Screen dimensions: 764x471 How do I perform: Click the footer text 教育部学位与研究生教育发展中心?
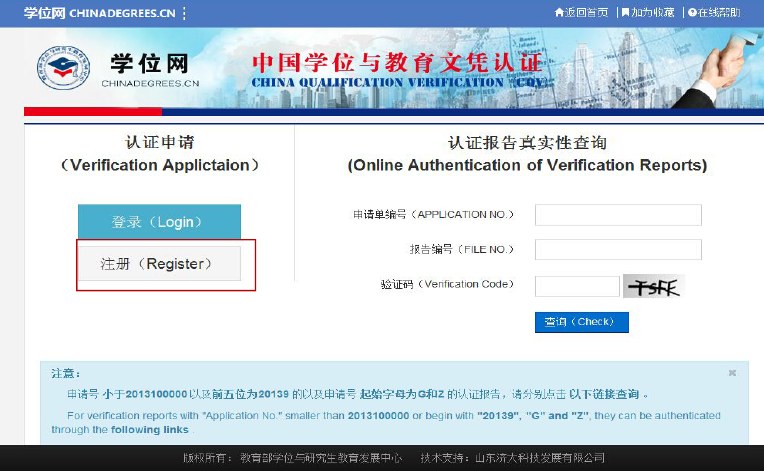321,458
